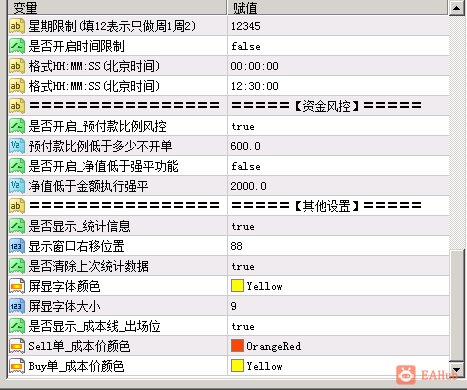
Task: Click the double icon beside 预付款比例低于多少不开单
Action: (x=17, y=146)
